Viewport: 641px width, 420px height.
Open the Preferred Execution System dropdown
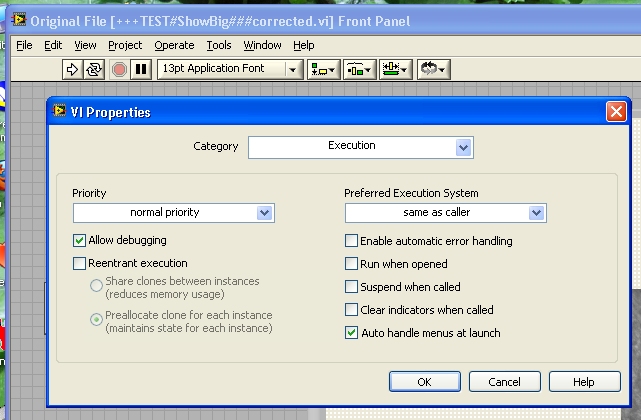coord(446,213)
